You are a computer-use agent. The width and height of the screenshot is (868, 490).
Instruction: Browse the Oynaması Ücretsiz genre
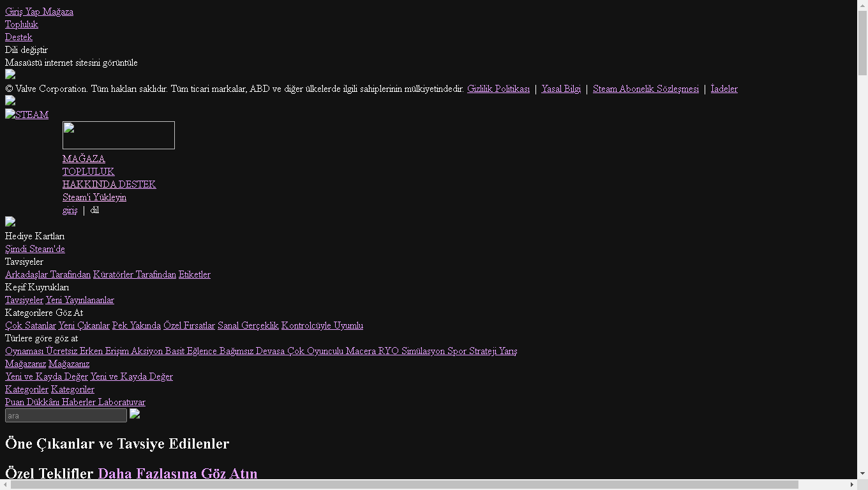tap(41, 351)
